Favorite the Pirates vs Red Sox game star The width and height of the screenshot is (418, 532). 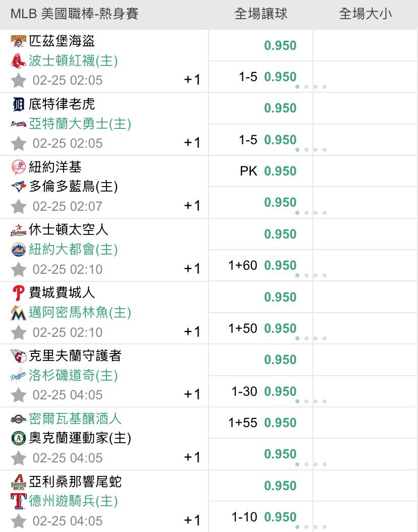(x=19, y=80)
